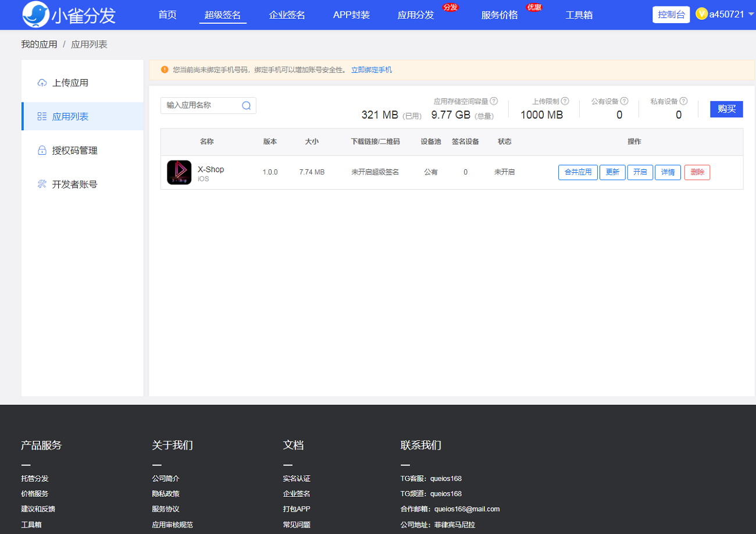Screen dimensions: 756x534
Task: Click the help icon beside 私有设备
Action: [x=683, y=101]
